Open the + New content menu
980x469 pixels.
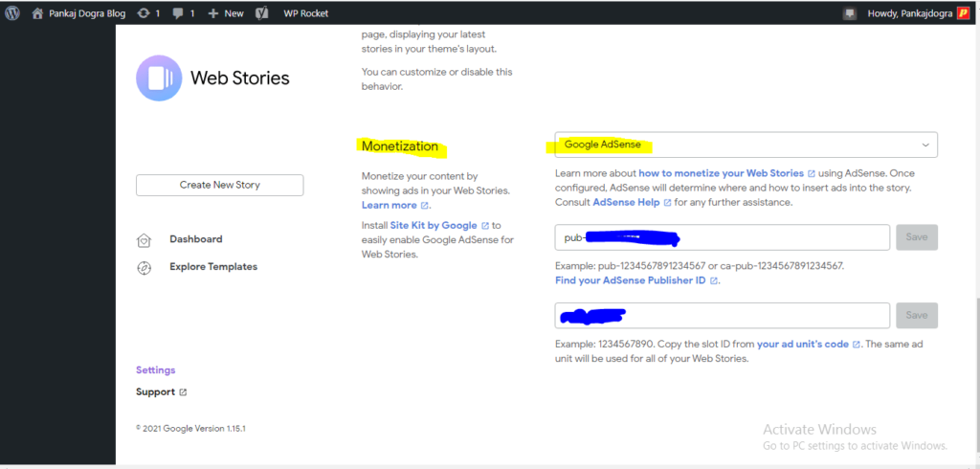point(226,13)
